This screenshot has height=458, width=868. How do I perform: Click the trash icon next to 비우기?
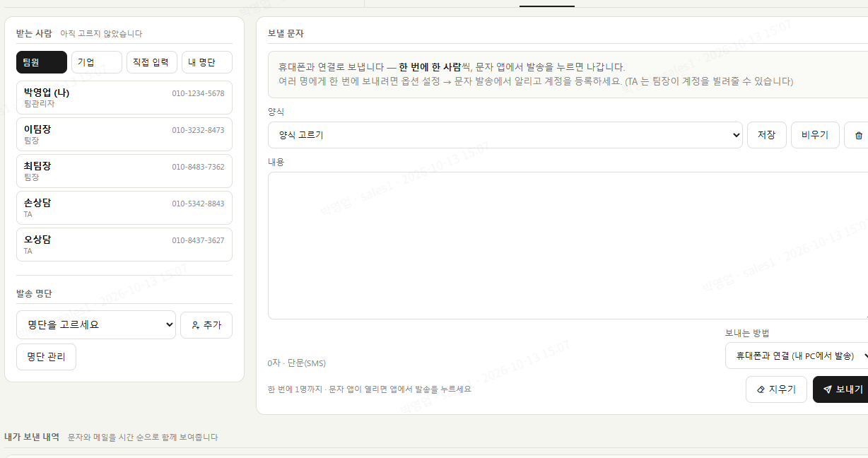pyautogui.click(x=858, y=135)
